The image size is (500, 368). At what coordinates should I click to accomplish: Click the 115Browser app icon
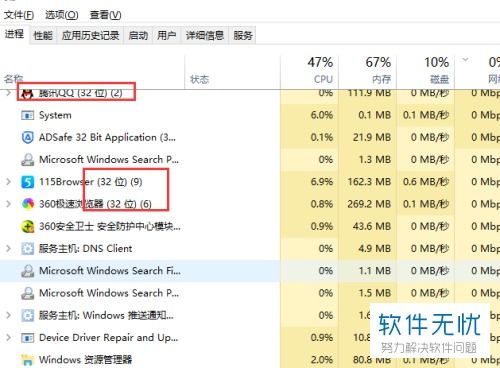click(27, 182)
